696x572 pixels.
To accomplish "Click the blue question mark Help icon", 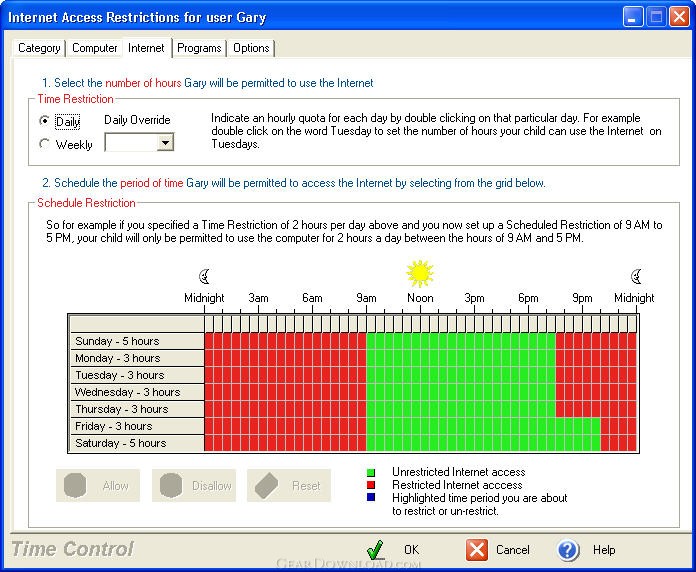I will click(x=568, y=550).
